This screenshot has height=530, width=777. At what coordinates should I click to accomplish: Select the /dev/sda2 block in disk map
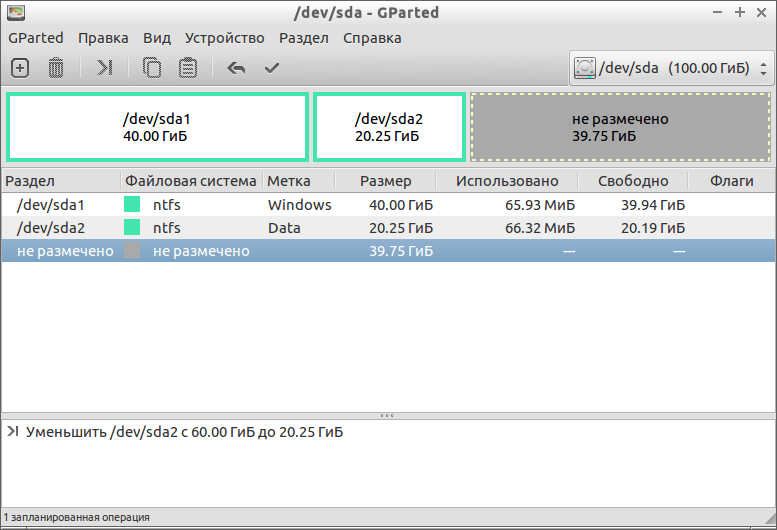pos(389,127)
